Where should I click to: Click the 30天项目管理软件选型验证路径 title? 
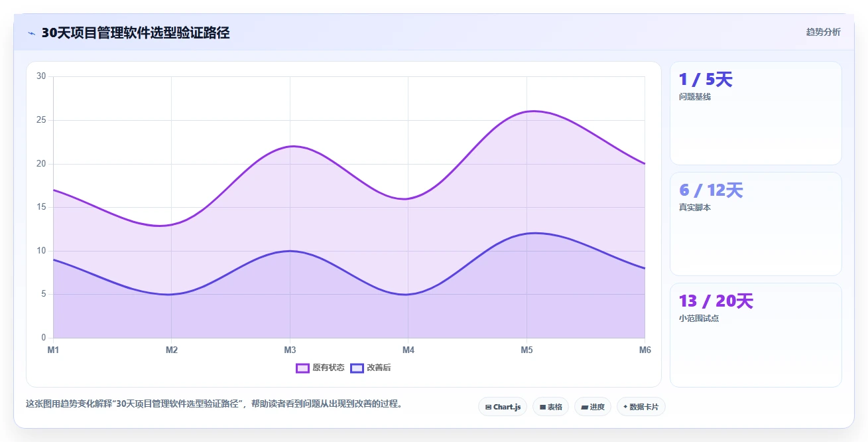pos(135,33)
